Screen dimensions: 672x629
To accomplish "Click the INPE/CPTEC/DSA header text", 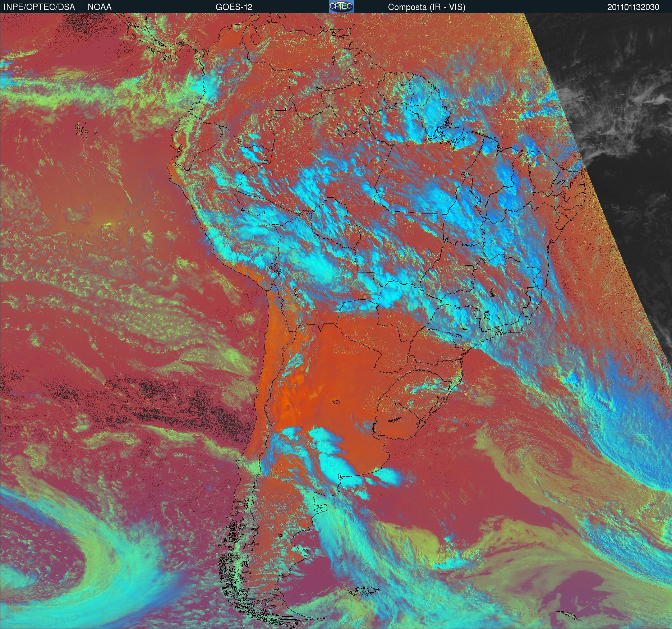I will 39,7.
